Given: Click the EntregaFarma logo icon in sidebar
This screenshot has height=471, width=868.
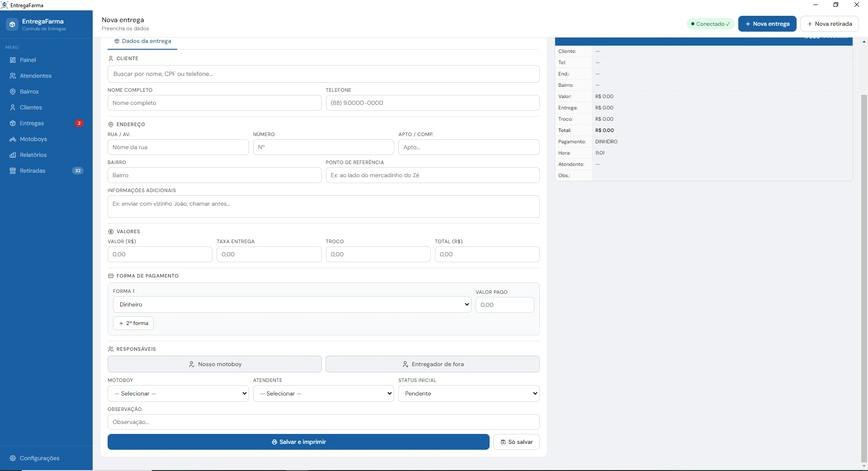Looking at the screenshot, I should click(12, 24).
